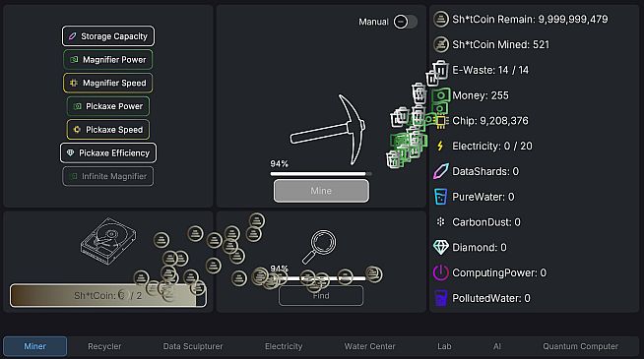
Task: Click the magnifying glass icon
Action: 319,247
